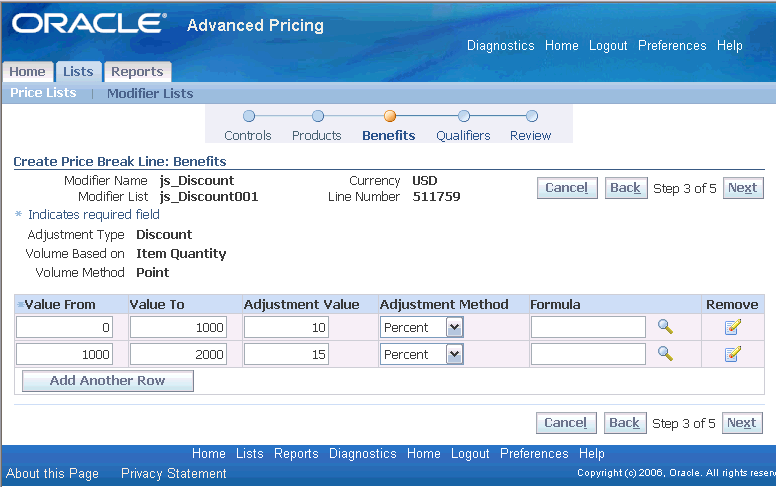Click the bottom Next button
This screenshot has height=487, width=776.
click(x=742, y=423)
